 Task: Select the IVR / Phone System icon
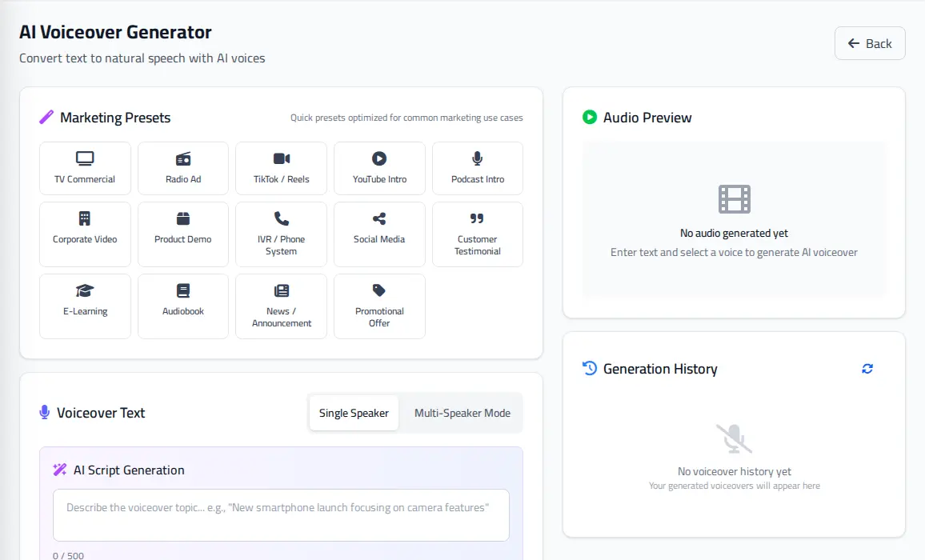(282, 218)
